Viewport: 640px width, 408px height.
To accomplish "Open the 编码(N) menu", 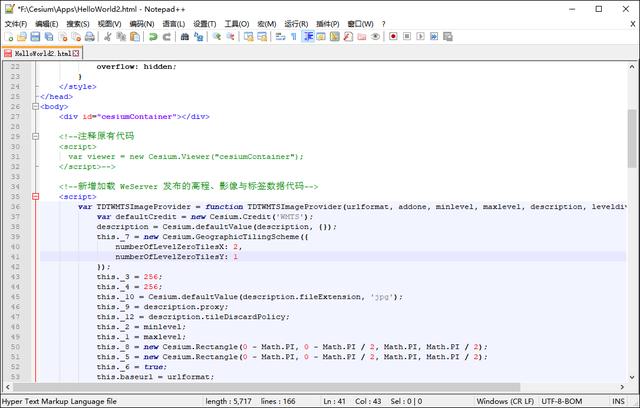I will point(142,24).
